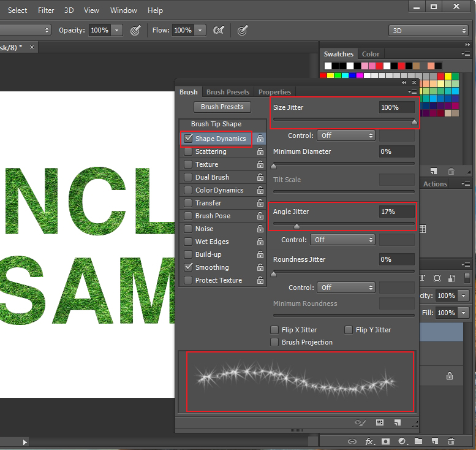
Task: Create a new layer
Action: [435, 441]
